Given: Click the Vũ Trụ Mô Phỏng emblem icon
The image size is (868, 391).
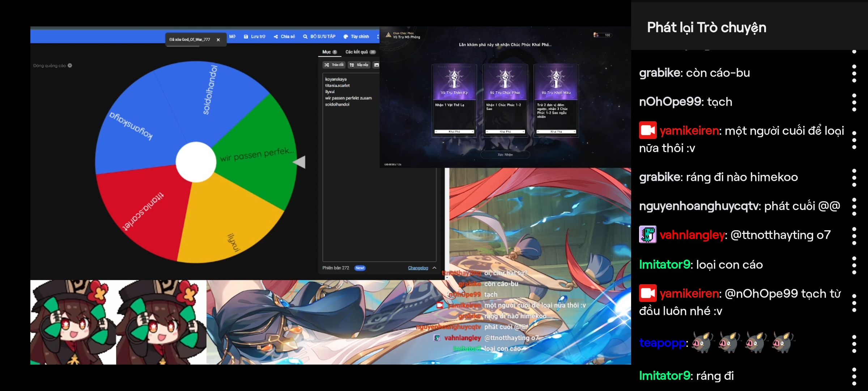Looking at the screenshot, I should (x=388, y=35).
